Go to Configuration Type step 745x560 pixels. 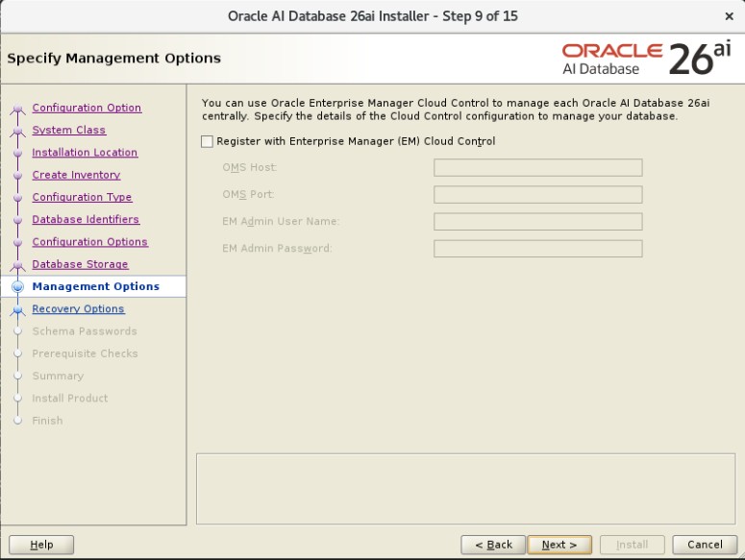[82, 197]
